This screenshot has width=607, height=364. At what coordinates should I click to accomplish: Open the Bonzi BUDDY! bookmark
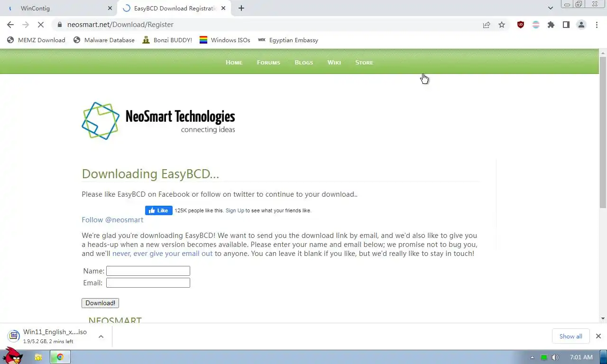[x=167, y=40]
